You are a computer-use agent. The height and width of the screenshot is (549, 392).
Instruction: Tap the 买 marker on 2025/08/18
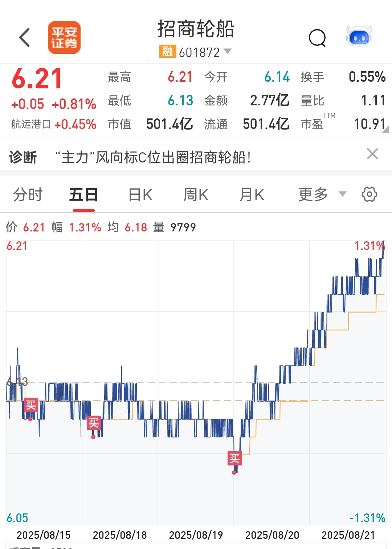(94, 423)
